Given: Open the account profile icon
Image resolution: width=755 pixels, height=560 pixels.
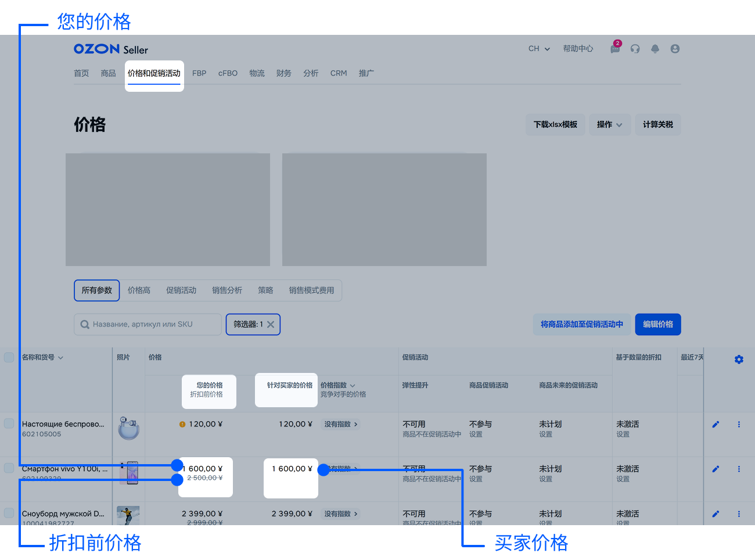Looking at the screenshot, I should 675,49.
